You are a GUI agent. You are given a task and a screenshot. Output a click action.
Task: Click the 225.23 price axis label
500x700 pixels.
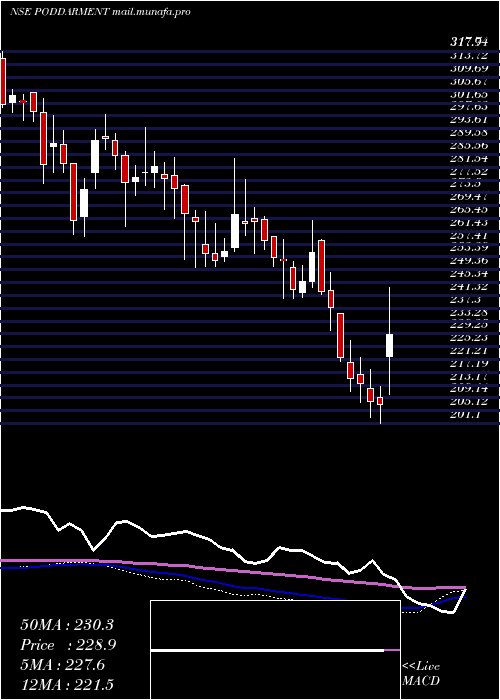(469, 338)
